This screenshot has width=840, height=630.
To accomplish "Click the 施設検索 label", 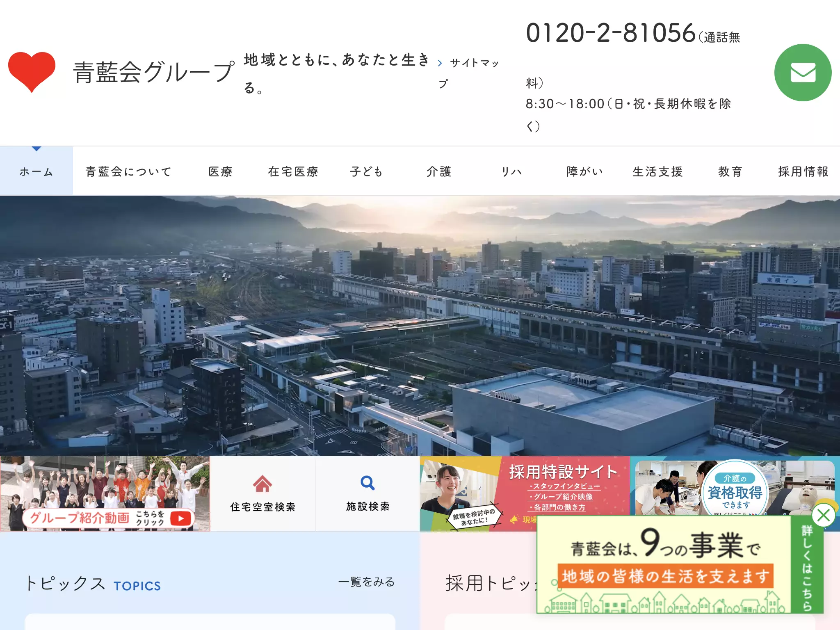I will click(x=367, y=507).
